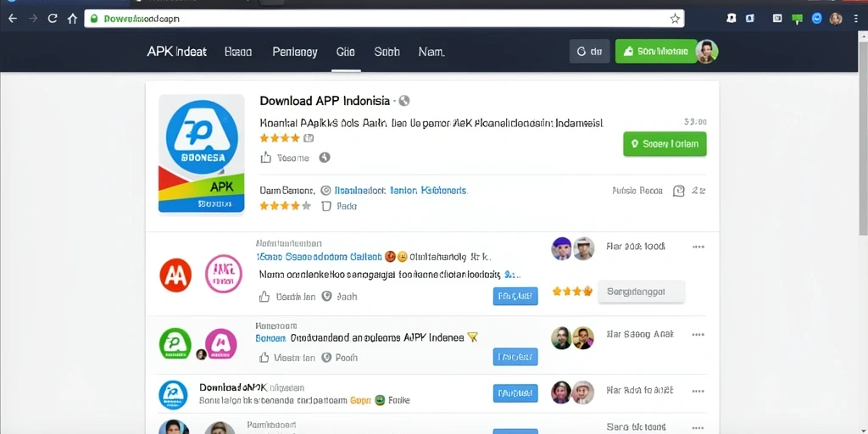This screenshot has width=868, height=434.
Task: Like with thumbs-up beside Tasama
Action: click(265, 158)
